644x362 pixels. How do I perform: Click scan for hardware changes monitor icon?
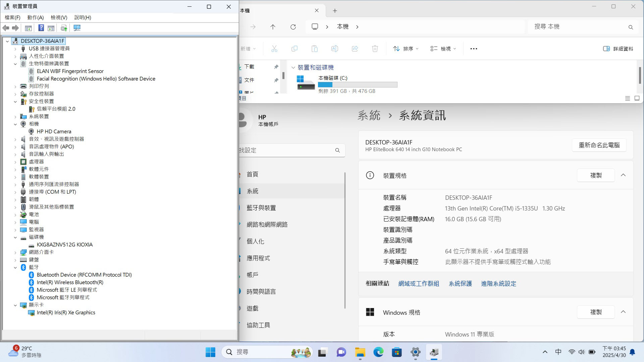pos(77,28)
